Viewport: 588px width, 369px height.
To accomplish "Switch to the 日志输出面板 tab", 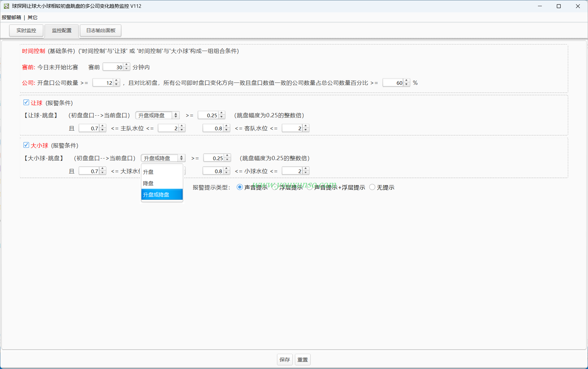I will [x=101, y=31].
